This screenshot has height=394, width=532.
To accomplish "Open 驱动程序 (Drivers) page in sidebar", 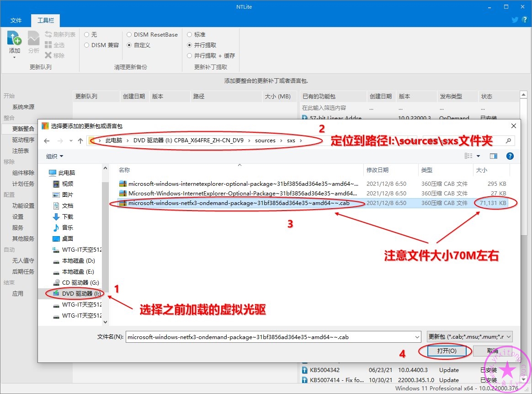I will point(23,140).
